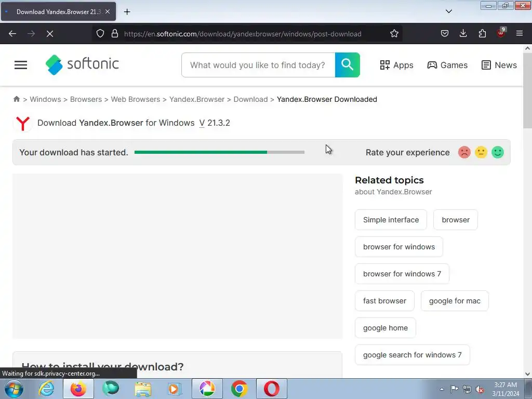532x399 pixels.
Task: Click the home breadcrumb icon
Action: click(17, 99)
